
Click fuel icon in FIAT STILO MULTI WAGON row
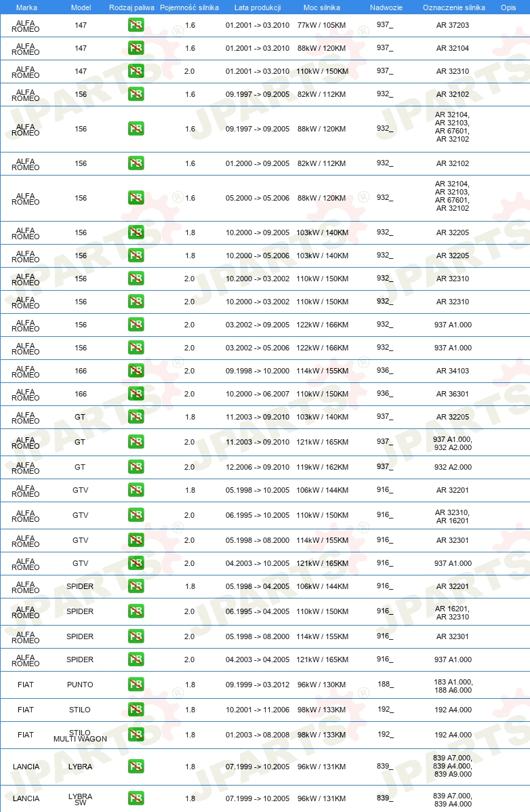tap(136, 734)
